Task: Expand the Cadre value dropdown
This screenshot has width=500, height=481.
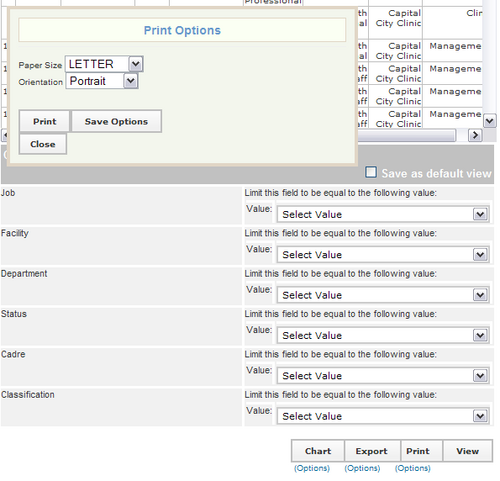Action: coord(383,376)
